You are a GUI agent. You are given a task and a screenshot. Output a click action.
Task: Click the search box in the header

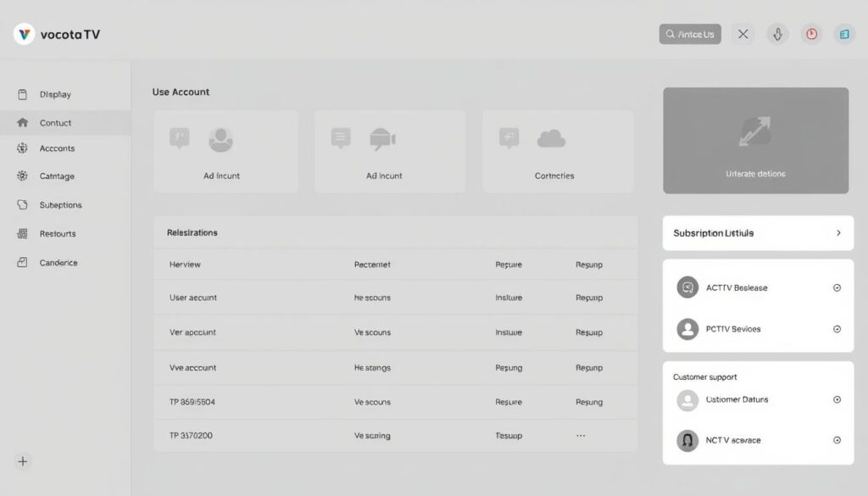(x=690, y=34)
